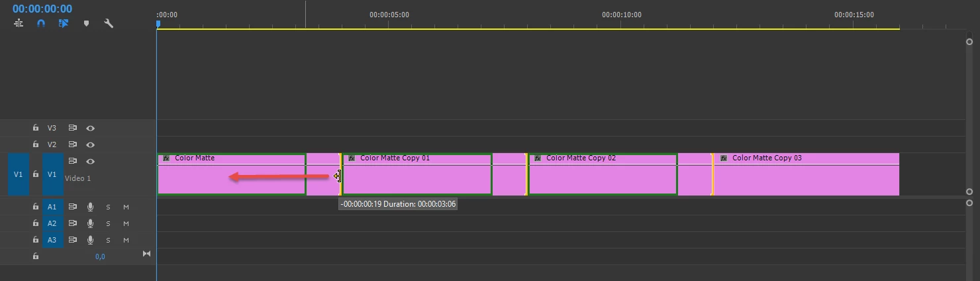Hide track V2 output with eye
Screen dimensions: 980x281
91,144
